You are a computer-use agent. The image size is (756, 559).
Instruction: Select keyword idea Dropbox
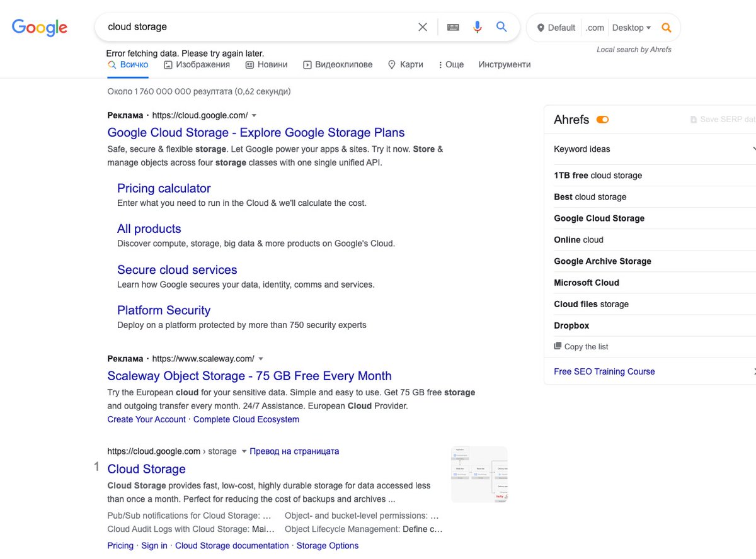tap(571, 325)
